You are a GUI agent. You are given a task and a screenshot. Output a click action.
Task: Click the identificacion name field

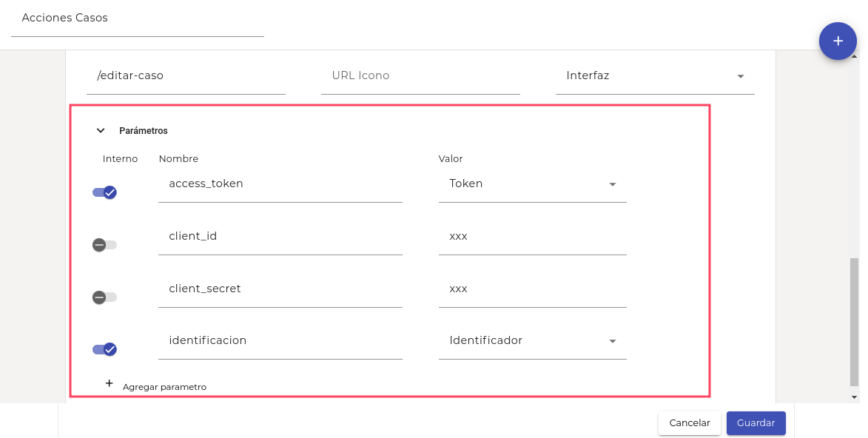(x=280, y=341)
